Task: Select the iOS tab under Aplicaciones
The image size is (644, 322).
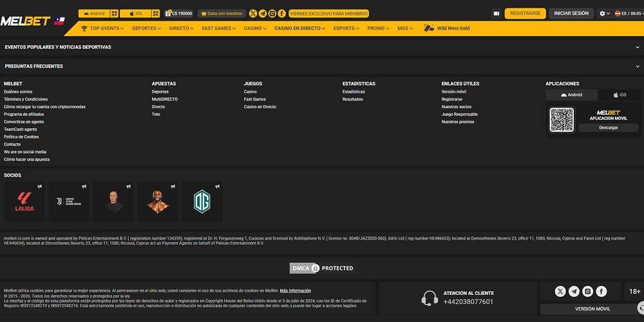Action: (x=620, y=95)
